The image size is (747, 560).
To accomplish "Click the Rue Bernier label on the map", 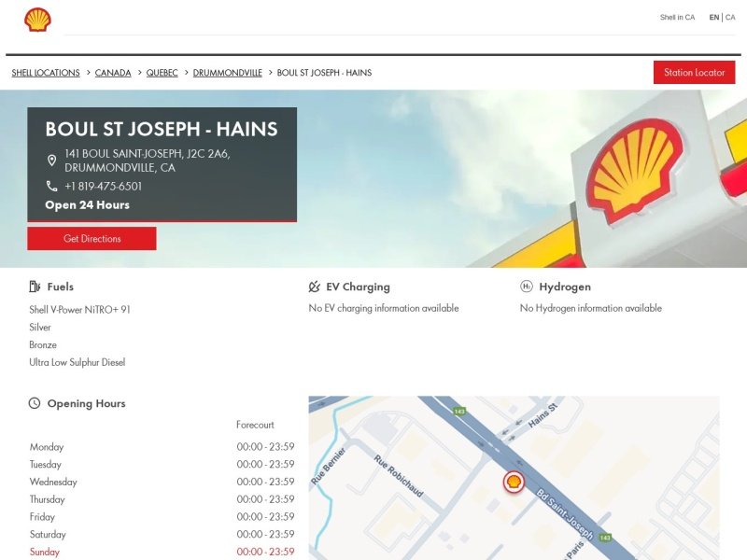I will (329, 466).
